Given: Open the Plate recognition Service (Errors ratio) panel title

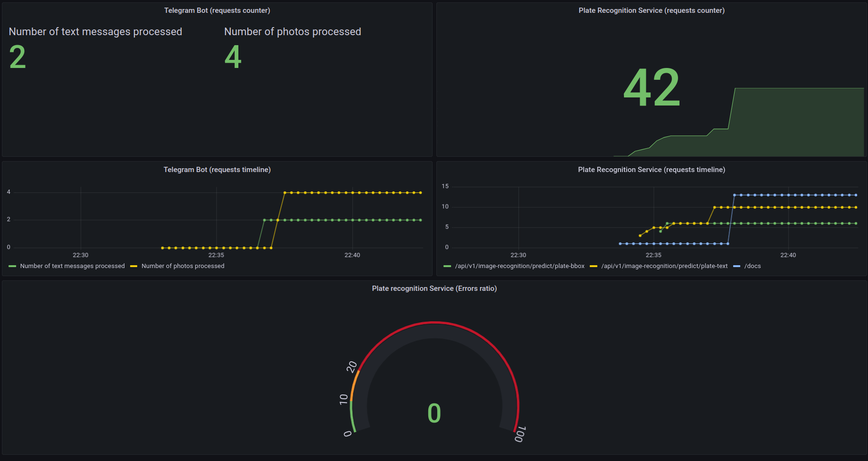Looking at the screenshot, I should pos(434,288).
